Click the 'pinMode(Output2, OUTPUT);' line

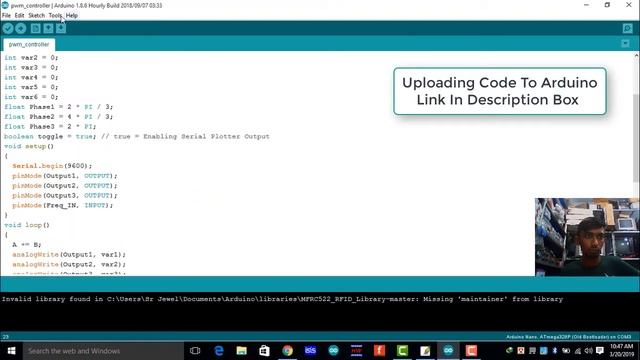coord(65,186)
